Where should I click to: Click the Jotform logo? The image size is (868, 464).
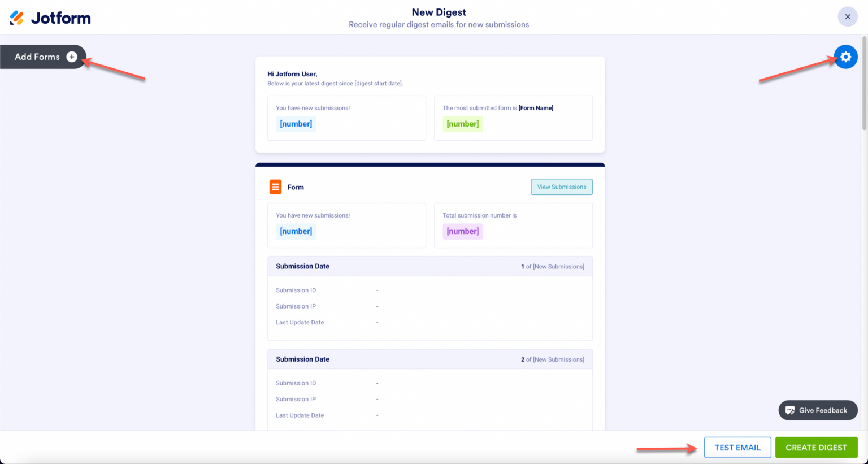[x=50, y=17]
